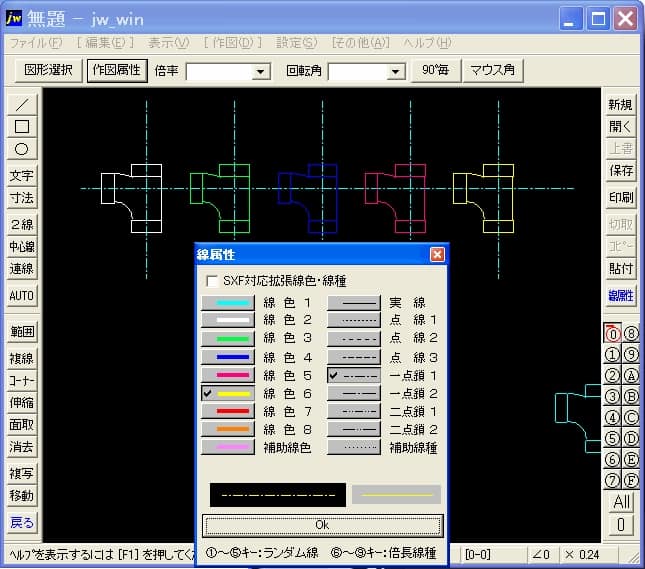Viewport: 645px width, 569px height.
Task: Choose 線色 2 white color button
Action: (228, 320)
